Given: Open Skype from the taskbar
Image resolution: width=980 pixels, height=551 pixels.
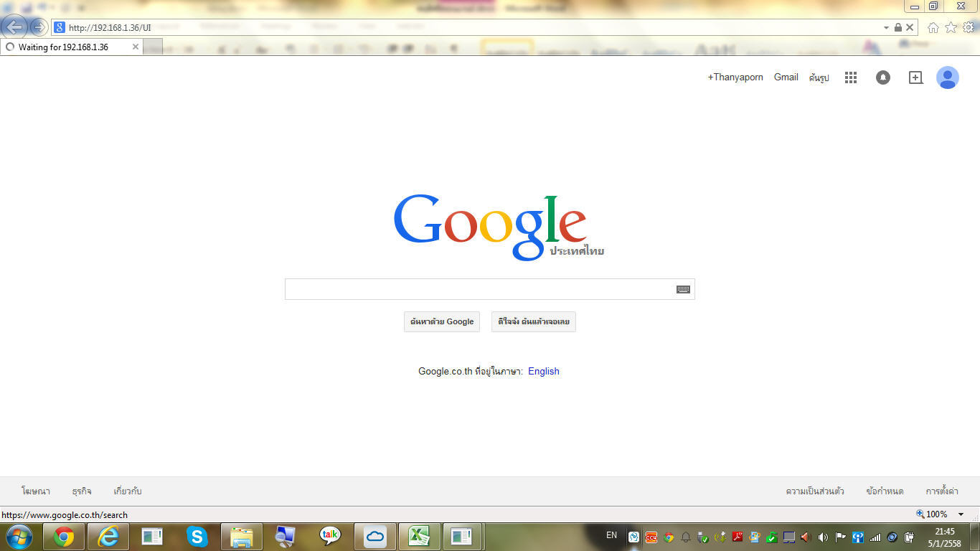Looking at the screenshot, I should [x=197, y=537].
